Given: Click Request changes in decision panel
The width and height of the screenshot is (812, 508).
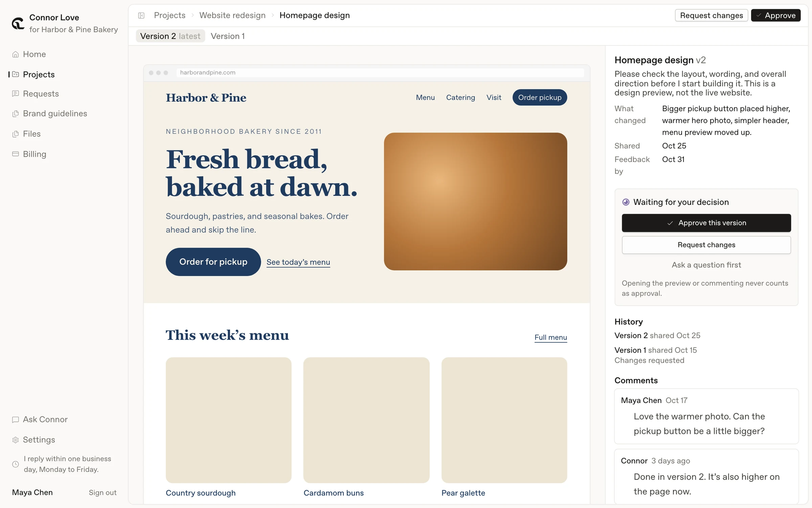Looking at the screenshot, I should pos(706,245).
